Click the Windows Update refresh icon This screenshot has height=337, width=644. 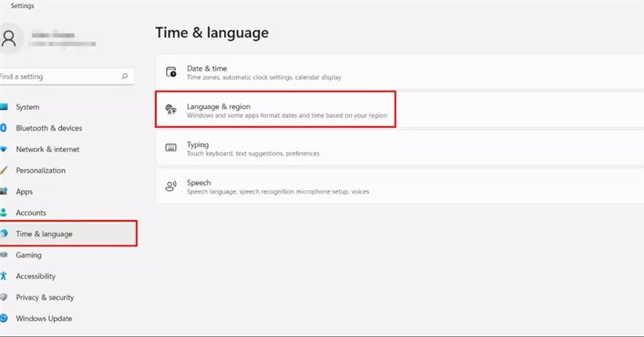[4, 319]
